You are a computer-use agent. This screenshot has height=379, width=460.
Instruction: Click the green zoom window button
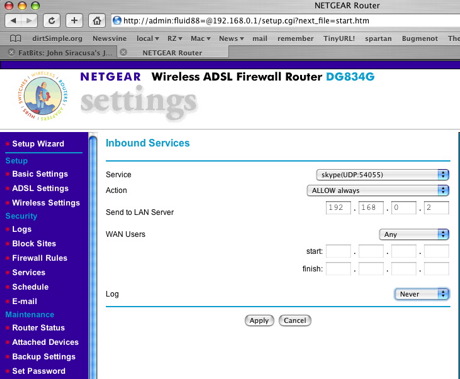(x=35, y=5)
